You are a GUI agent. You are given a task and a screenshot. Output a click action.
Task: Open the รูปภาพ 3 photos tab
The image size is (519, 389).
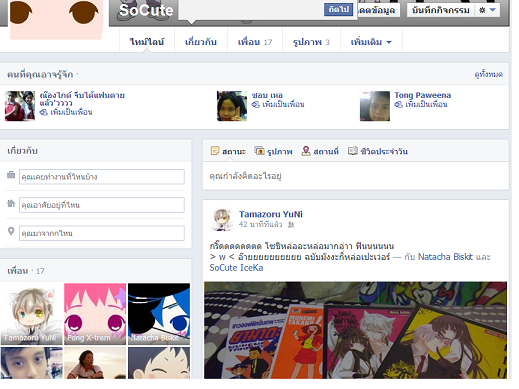pos(311,42)
